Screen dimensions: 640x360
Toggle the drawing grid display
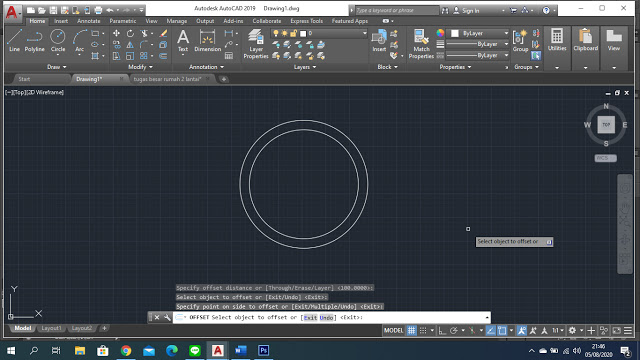pyautogui.click(x=411, y=330)
